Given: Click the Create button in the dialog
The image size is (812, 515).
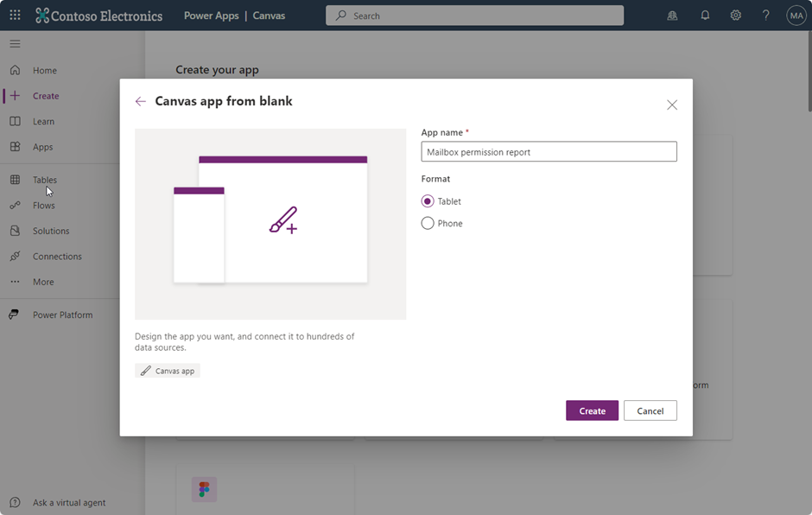Looking at the screenshot, I should (x=592, y=410).
